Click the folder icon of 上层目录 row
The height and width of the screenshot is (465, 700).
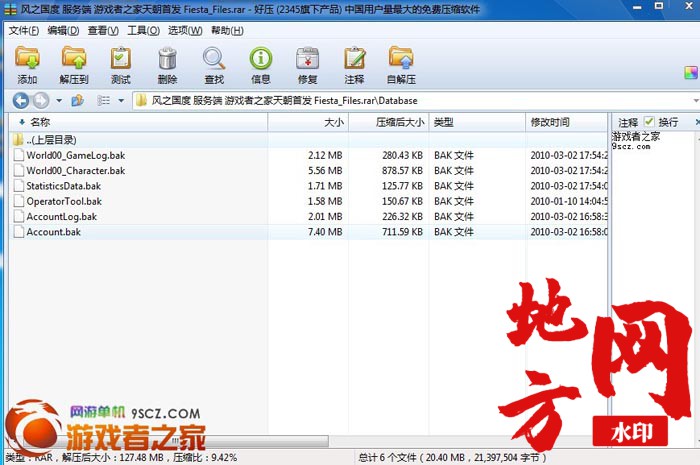click(x=18, y=140)
